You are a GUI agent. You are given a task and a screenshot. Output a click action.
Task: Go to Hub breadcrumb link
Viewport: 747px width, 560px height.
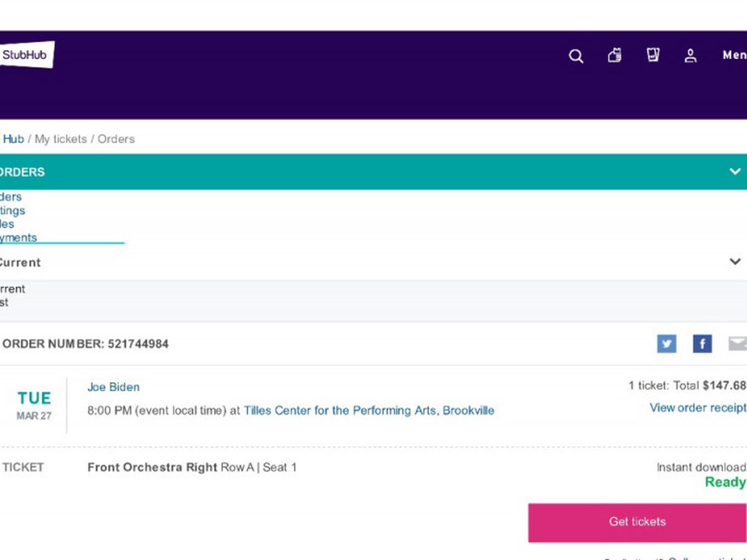click(13, 139)
